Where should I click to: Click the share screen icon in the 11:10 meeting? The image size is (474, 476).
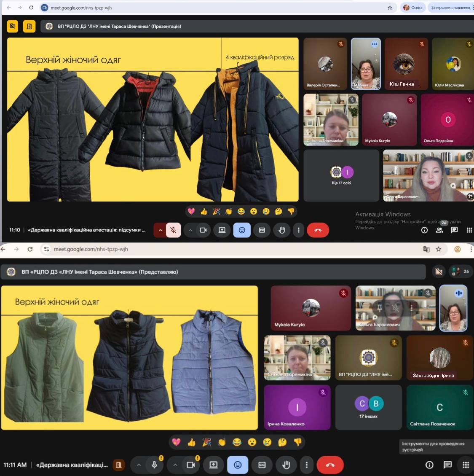coord(222,230)
